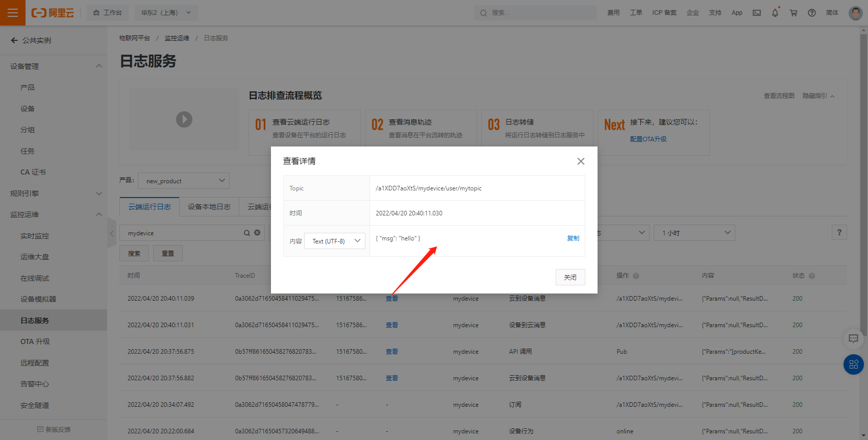868x440 pixels.
Task: Open the 1 小时 time range dropdown
Action: click(x=695, y=233)
